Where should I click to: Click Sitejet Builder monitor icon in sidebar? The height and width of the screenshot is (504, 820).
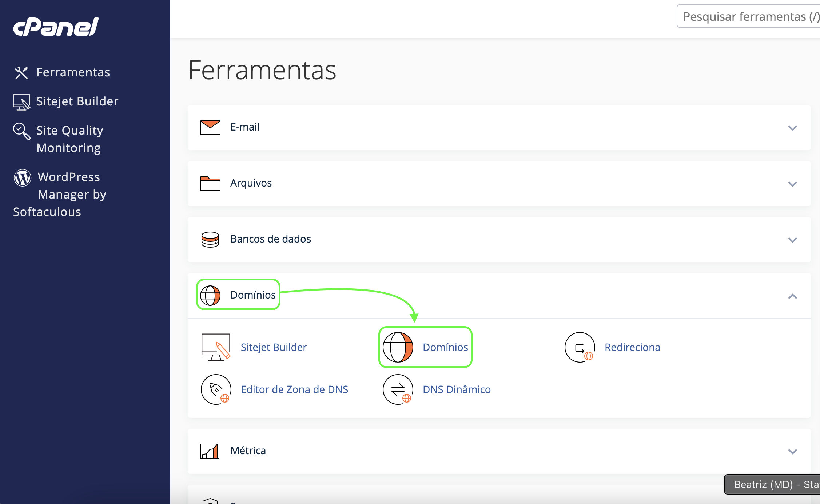point(21,102)
